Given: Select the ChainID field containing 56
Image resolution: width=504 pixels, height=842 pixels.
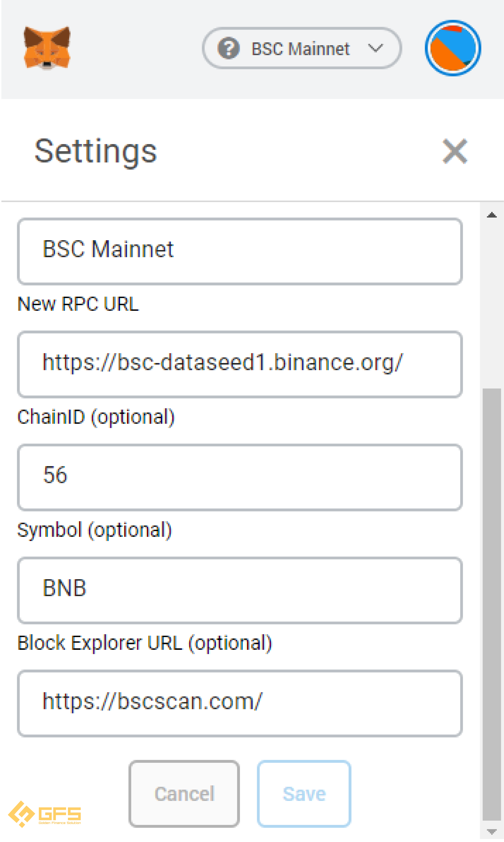Looking at the screenshot, I should [x=240, y=477].
